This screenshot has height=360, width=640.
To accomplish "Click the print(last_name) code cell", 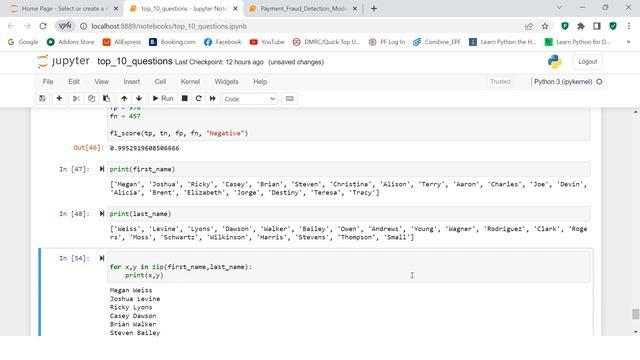I will (349, 214).
